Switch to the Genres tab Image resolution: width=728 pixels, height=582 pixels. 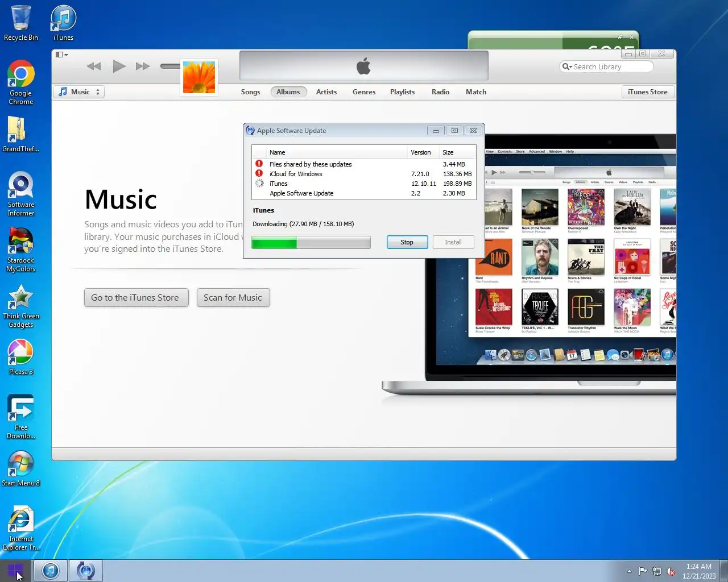tap(364, 92)
